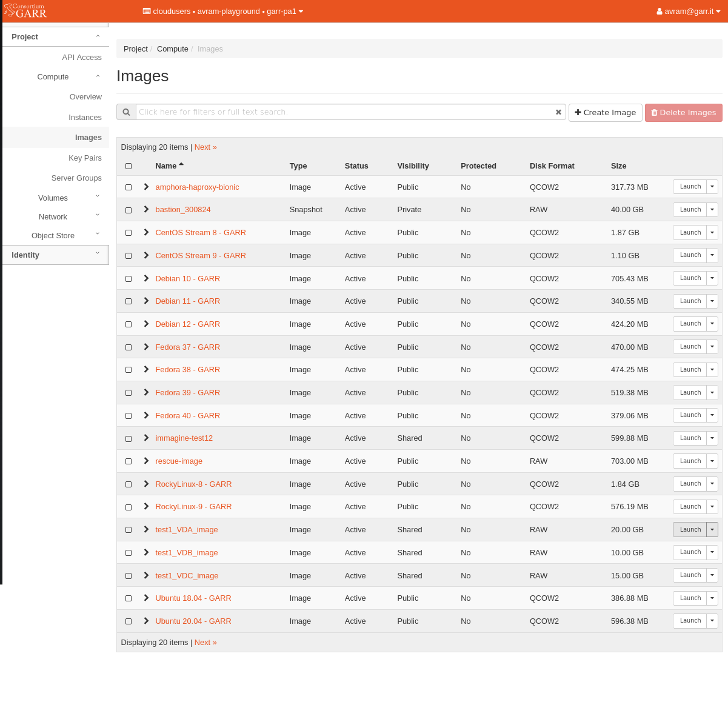
Task: Open API Access in the sidebar
Action: (82, 57)
